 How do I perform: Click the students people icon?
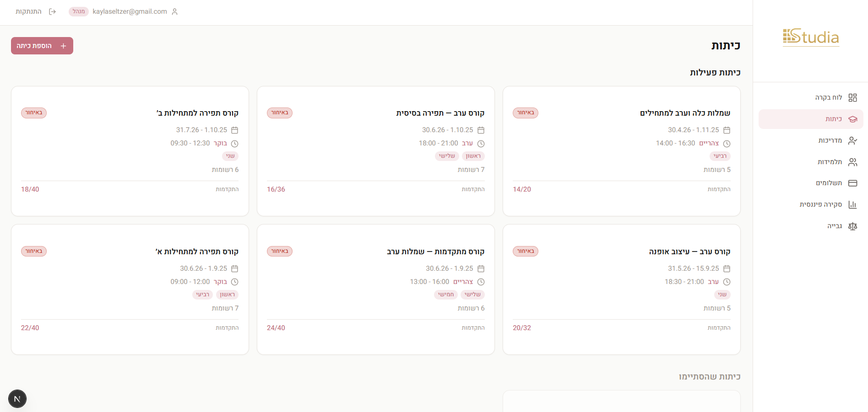pos(852,162)
